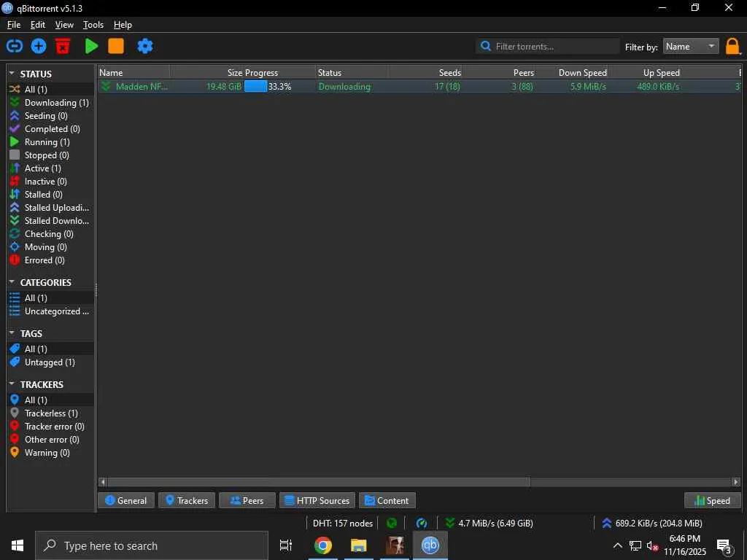Select the Warning (0) tracker filter
The height and width of the screenshot is (560, 747).
tap(50, 453)
